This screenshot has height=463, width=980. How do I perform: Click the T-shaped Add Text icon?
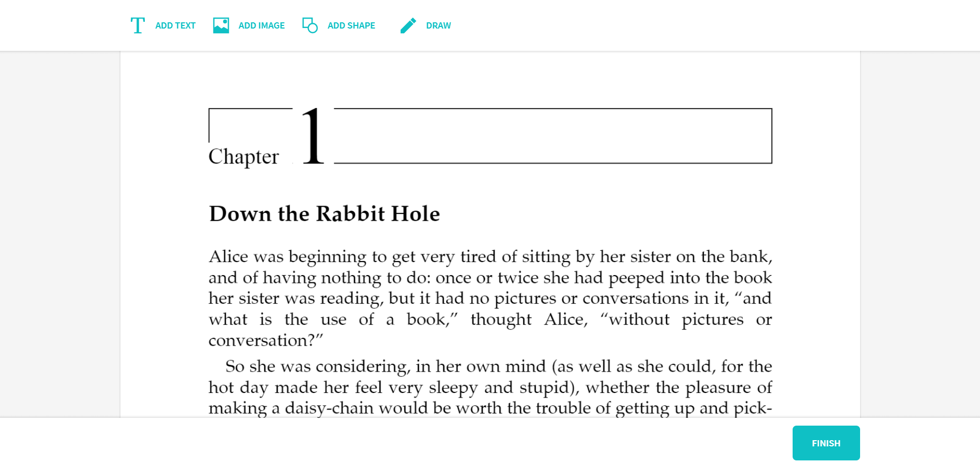click(138, 25)
